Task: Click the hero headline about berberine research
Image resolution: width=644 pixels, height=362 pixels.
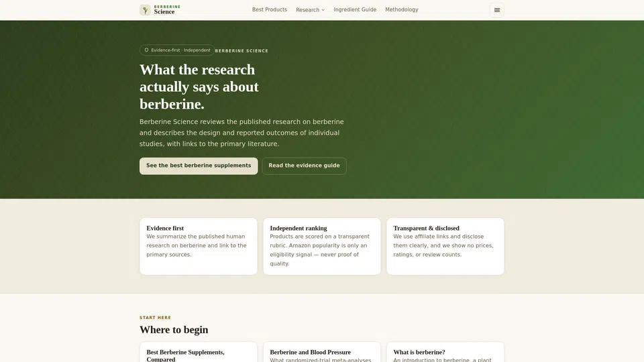Action: (199, 86)
